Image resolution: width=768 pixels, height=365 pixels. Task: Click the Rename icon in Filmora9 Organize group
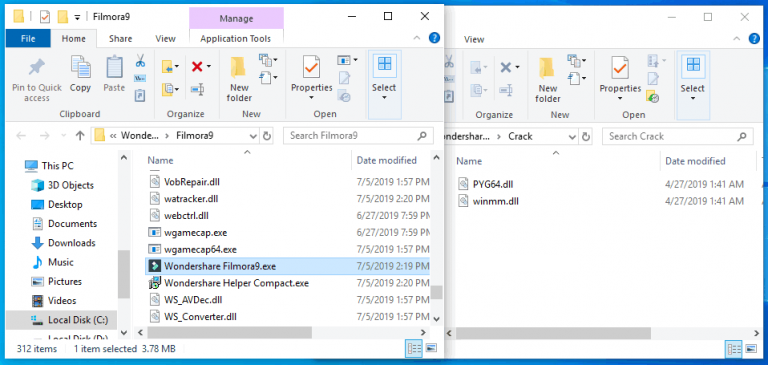(197, 90)
